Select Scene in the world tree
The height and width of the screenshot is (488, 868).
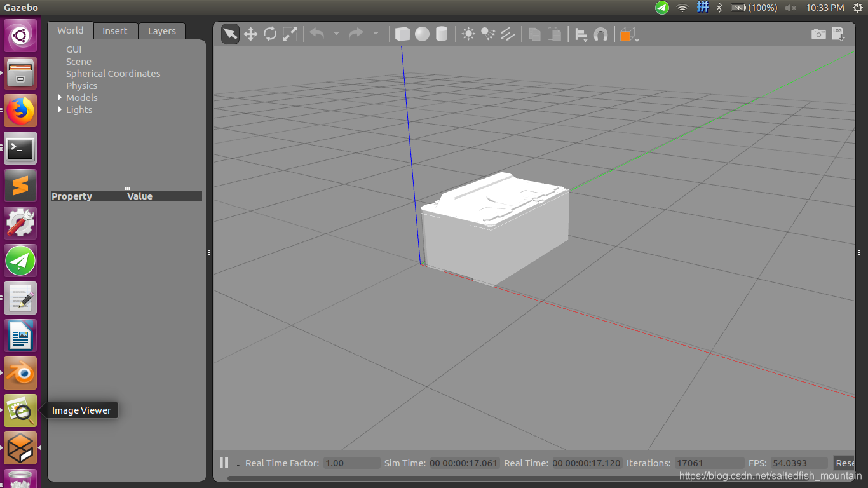pos(79,62)
